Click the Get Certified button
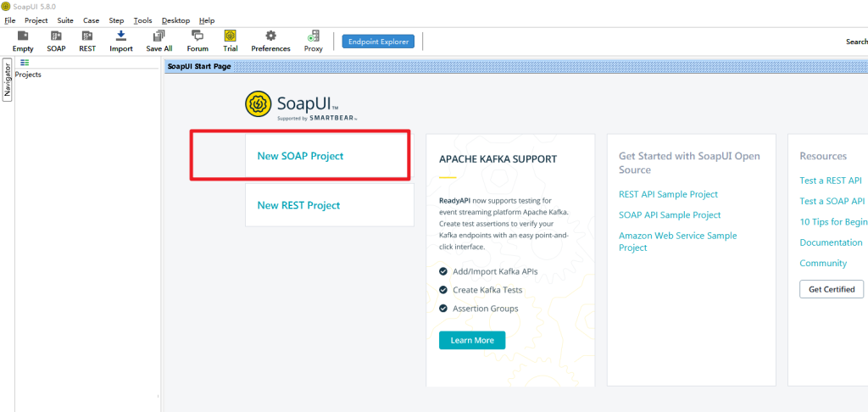Screen dimensions: 868x412 coord(832,289)
